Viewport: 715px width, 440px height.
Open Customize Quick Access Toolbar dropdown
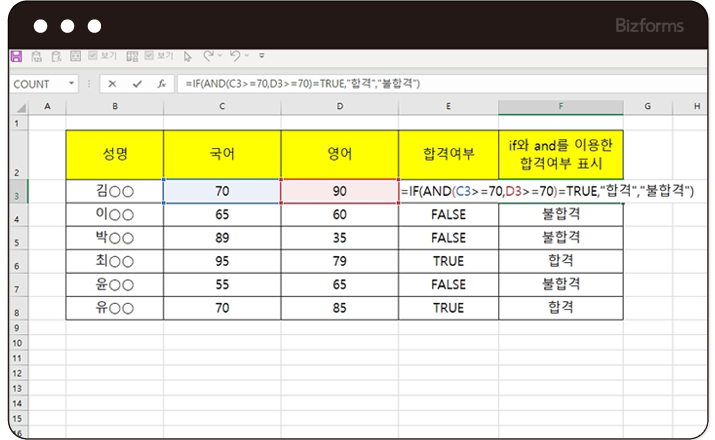pyautogui.click(x=262, y=58)
